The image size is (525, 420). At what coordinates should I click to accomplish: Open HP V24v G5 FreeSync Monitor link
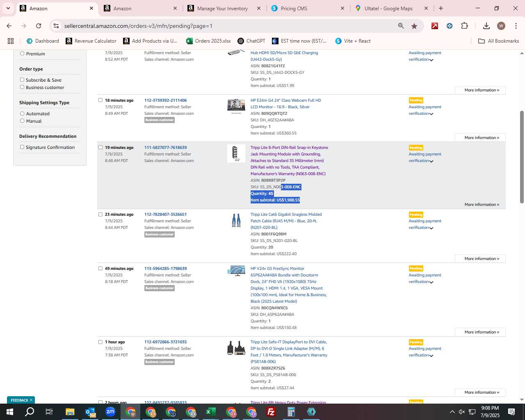point(289,285)
